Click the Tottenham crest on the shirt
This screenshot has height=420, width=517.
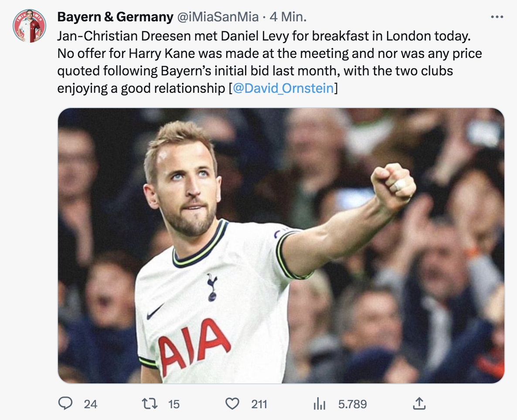212,287
